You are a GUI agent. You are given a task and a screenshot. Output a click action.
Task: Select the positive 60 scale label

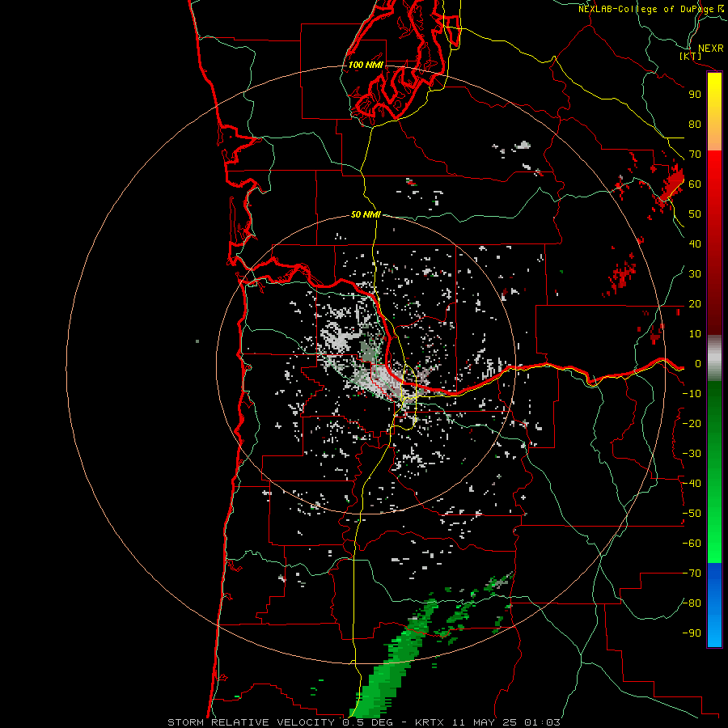point(695,184)
